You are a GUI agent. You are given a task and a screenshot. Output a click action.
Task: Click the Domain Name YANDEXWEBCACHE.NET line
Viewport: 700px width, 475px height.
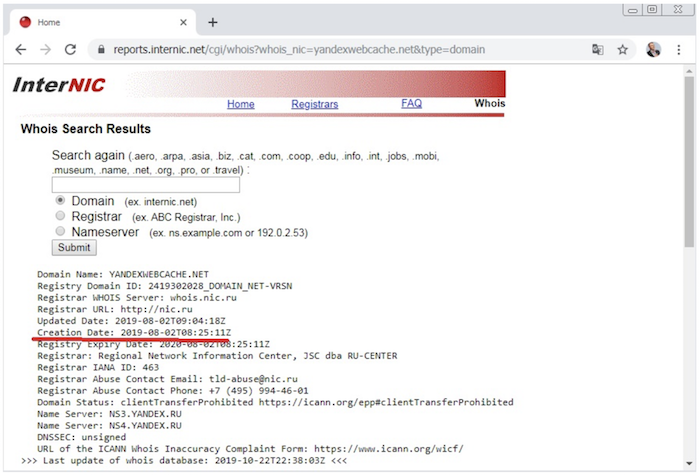[123, 274]
